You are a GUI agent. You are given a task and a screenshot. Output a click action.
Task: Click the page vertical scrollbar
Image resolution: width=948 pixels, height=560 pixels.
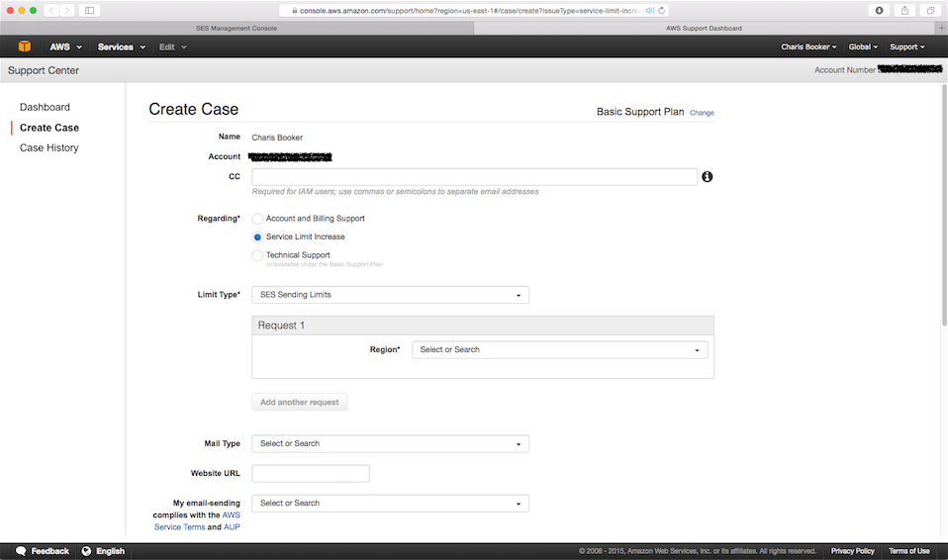[x=944, y=206]
